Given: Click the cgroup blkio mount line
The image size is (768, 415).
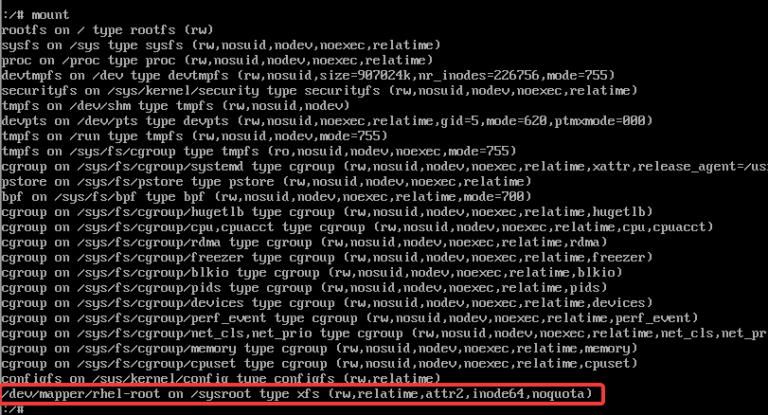Looking at the screenshot, I should [312, 273].
